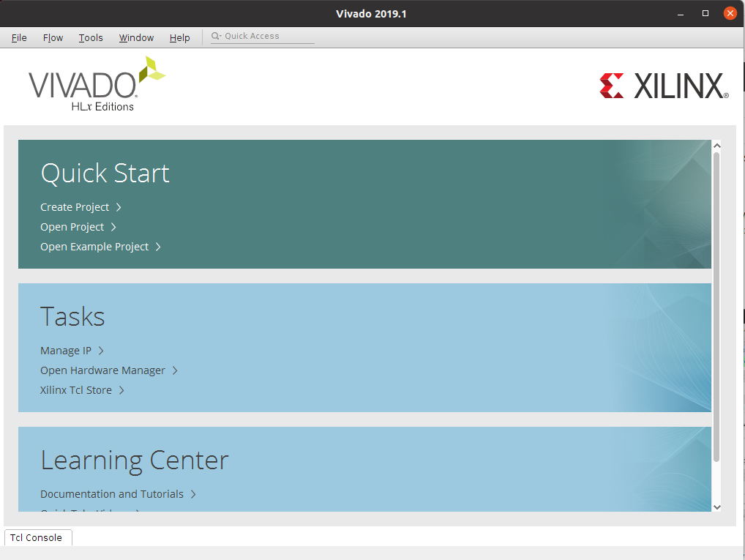Click the Xilinx logo
Viewport: 745px width, 560px height.
tap(664, 86)
